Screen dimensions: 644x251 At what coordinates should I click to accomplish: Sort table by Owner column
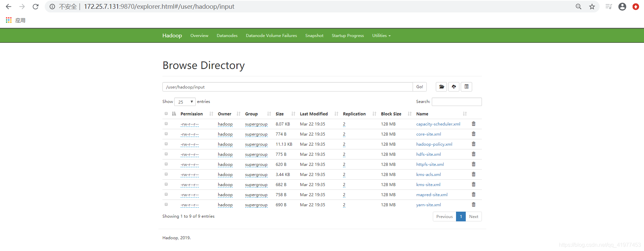tap(229, 114)
